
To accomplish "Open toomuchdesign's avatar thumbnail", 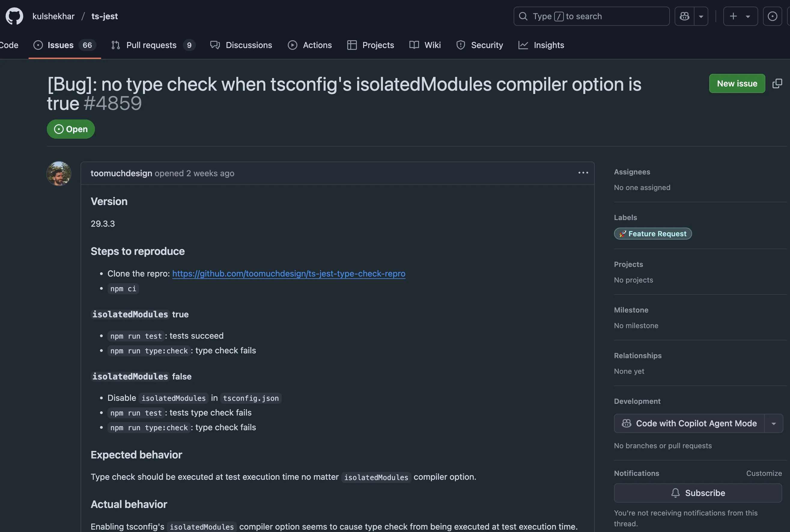I will pos(59,173).
